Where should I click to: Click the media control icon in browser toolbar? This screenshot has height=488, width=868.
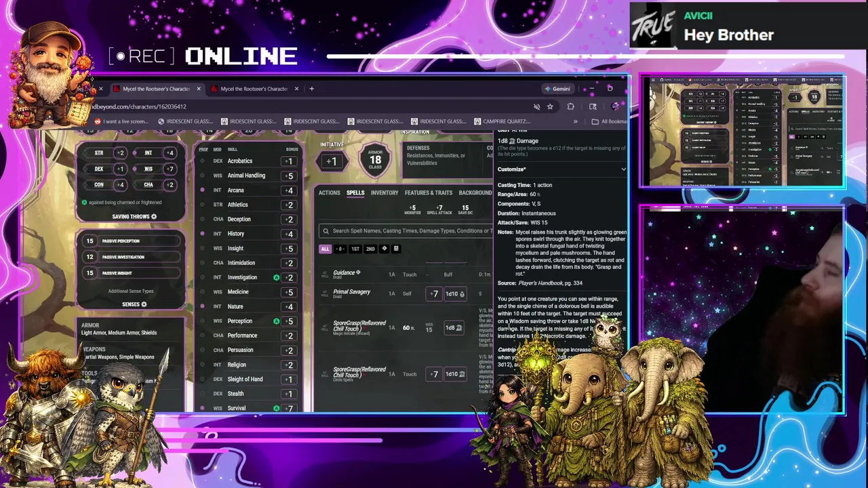[593, 106]
